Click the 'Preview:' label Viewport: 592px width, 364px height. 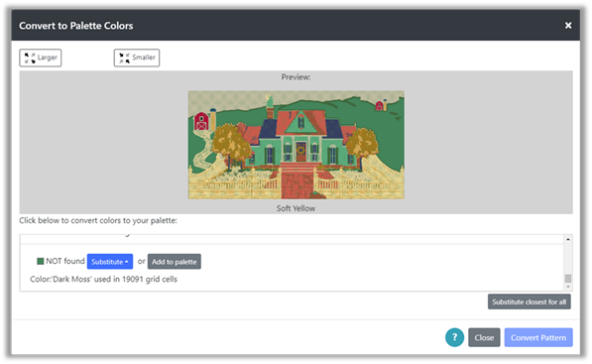click(x=296, y=77)
